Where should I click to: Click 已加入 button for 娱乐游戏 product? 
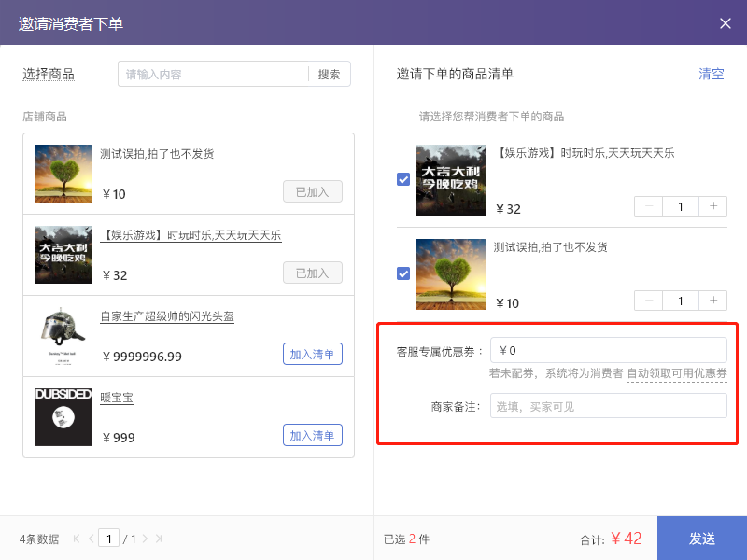pos(313,273)
